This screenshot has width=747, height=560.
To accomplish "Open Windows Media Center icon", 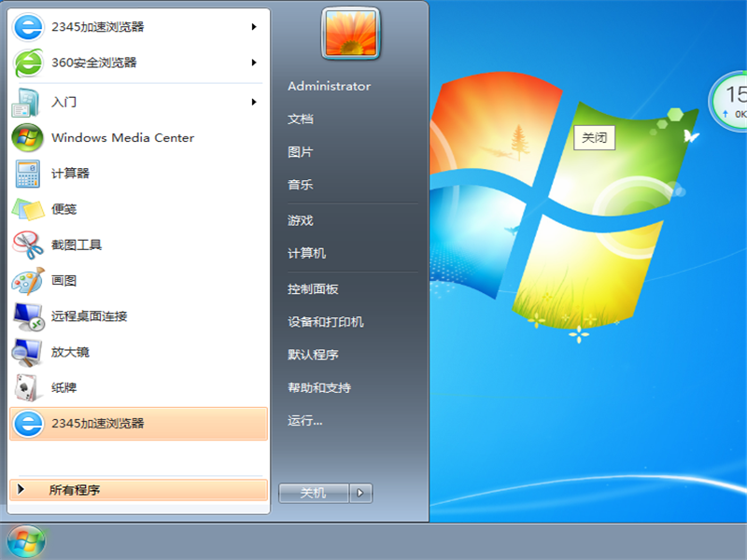I will [x=27, y=137].
